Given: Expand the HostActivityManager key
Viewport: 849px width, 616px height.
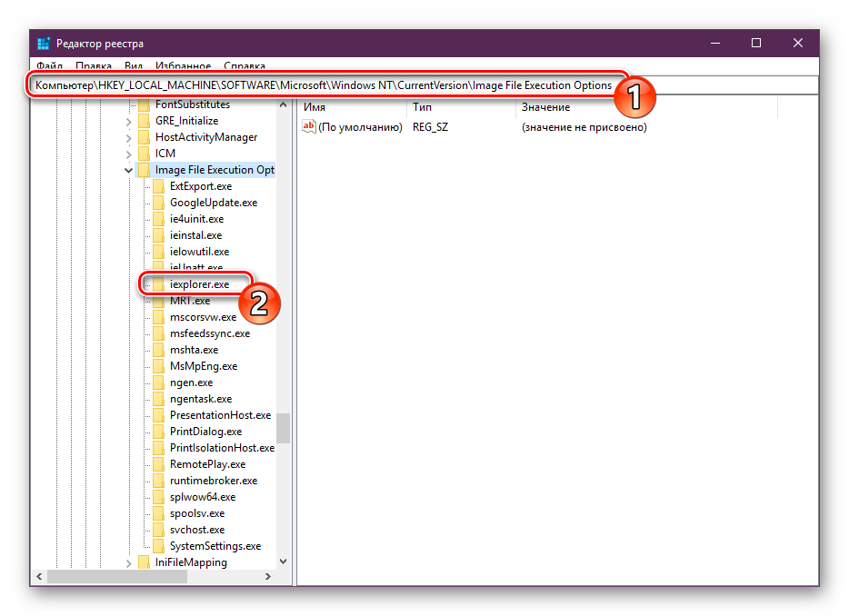Looking at the screenshot, I should pos(128,138).
